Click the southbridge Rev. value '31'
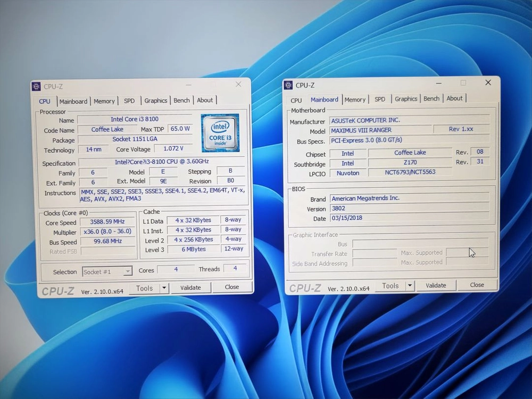Viewport: 532px width, 399px height. click(x=480, y=162)
